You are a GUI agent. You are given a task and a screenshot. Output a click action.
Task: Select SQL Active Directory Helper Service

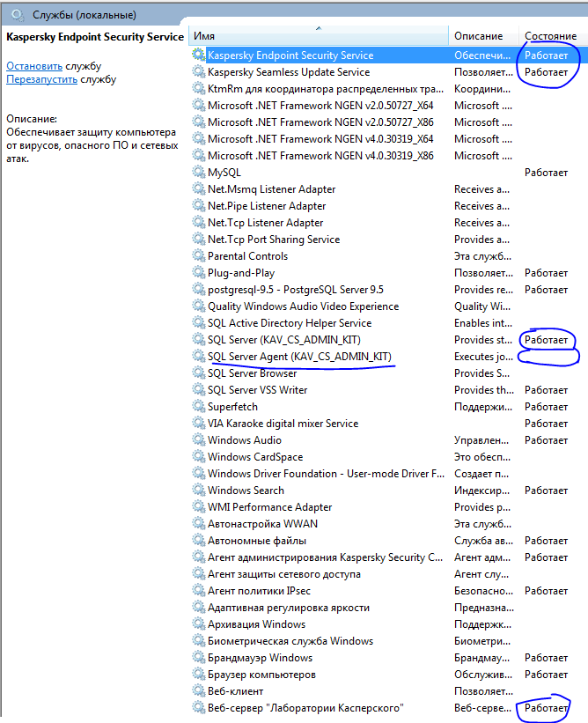(290, 323)
